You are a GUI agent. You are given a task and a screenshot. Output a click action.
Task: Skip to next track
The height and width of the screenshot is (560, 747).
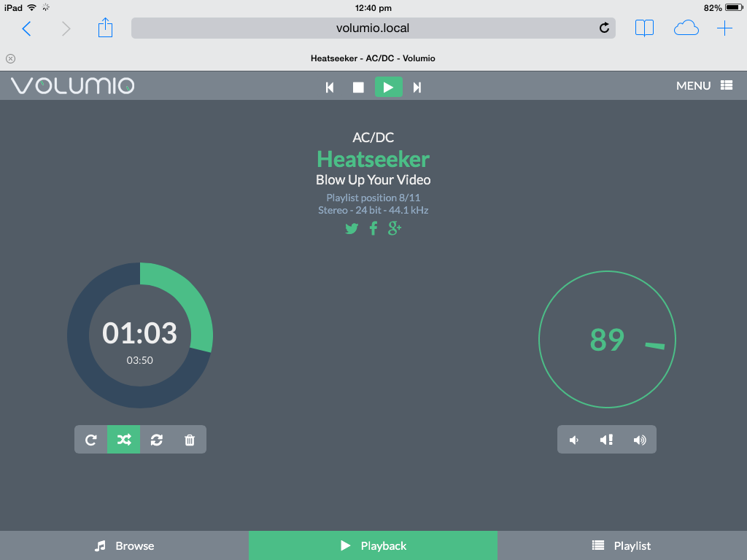417,87
